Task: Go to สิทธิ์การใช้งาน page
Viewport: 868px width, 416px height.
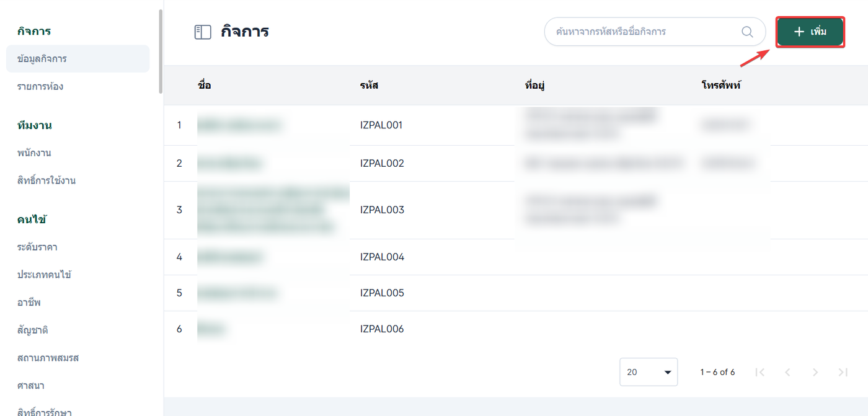Action: (x=46, y=180)
